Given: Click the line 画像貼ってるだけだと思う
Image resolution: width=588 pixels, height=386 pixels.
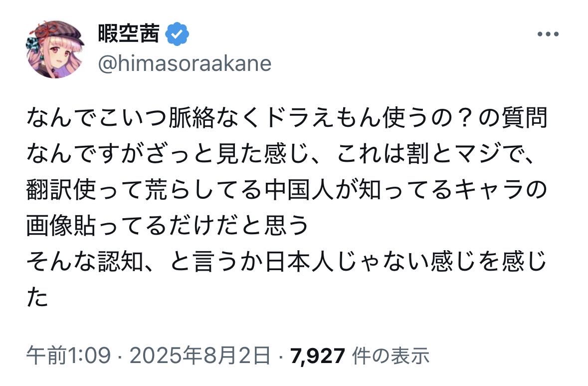Looking at the screenshot, I should [x=168, y=226].
